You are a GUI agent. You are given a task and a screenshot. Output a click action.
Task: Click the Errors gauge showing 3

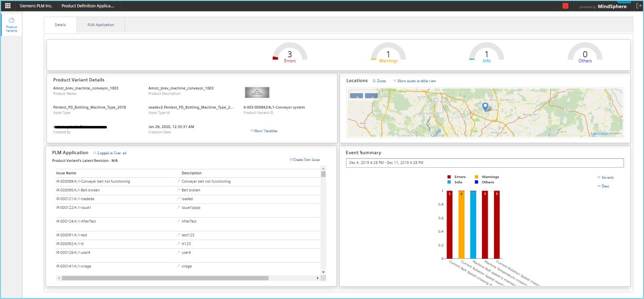pyautogui.click(x=289, y=54)
